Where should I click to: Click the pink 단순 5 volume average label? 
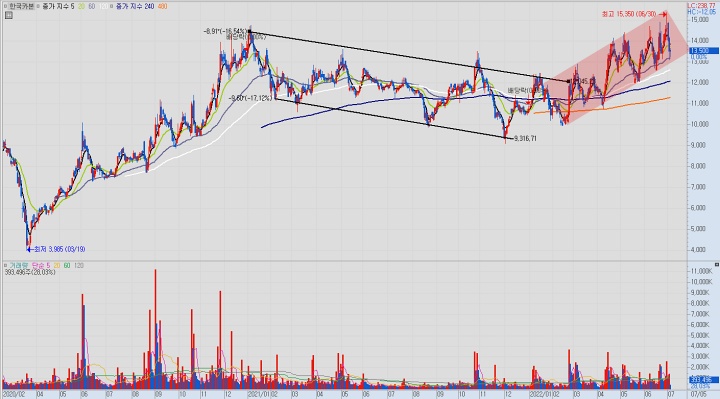[x=41, y=265]
